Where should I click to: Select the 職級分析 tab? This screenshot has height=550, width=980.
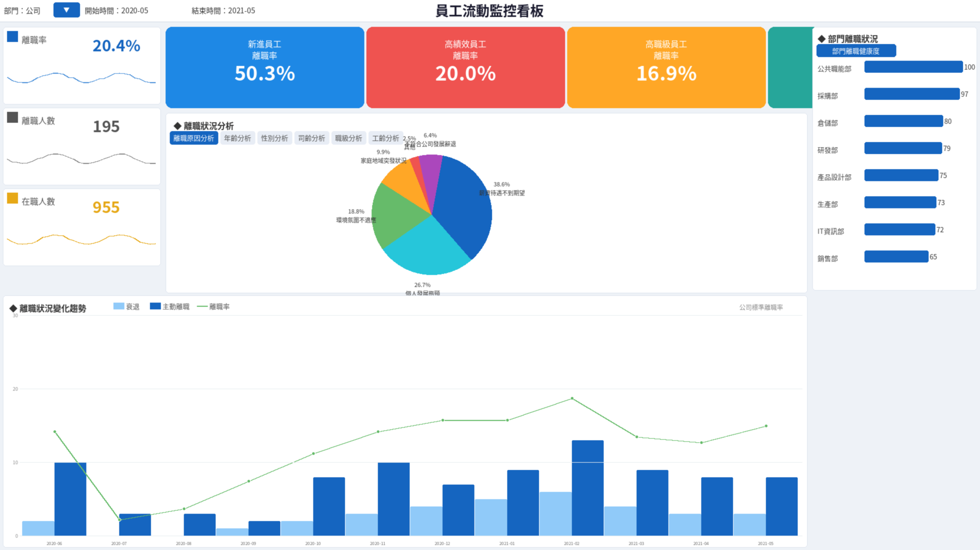[348, 138]
